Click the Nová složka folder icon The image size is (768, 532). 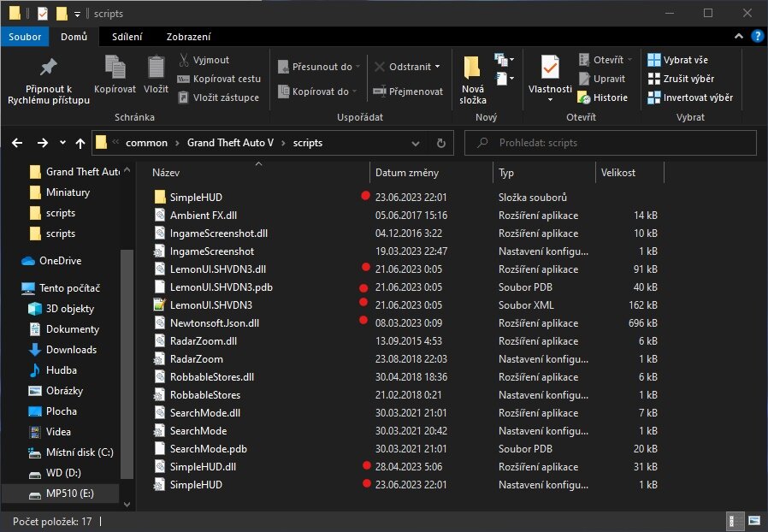pyautogui.click(x=472, y=68)
